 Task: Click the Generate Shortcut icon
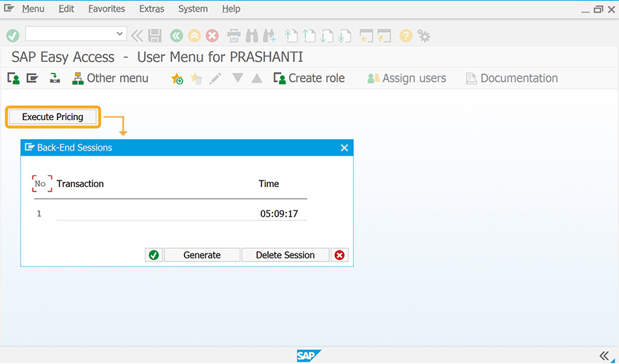(x=384, y=36)
